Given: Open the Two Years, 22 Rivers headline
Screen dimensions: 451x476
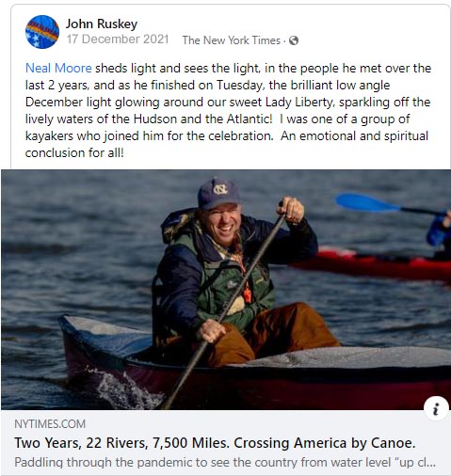Looking at the screenshot, I should pyautogui.click(x=215, y=443).
